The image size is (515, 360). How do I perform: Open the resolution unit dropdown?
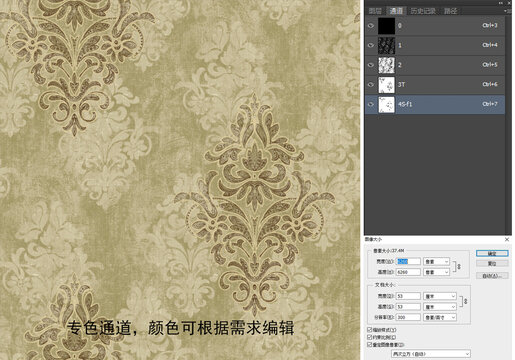pyautogui.click(x=440, y=317)
